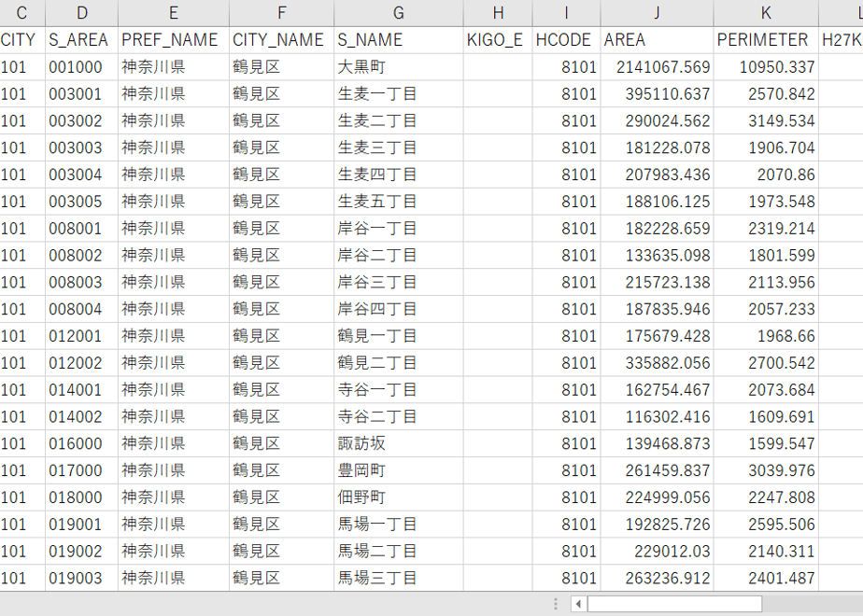863x616 pixels.
Task: Select cell containing 馬場一丁目
Action: (x=399, y=525)
